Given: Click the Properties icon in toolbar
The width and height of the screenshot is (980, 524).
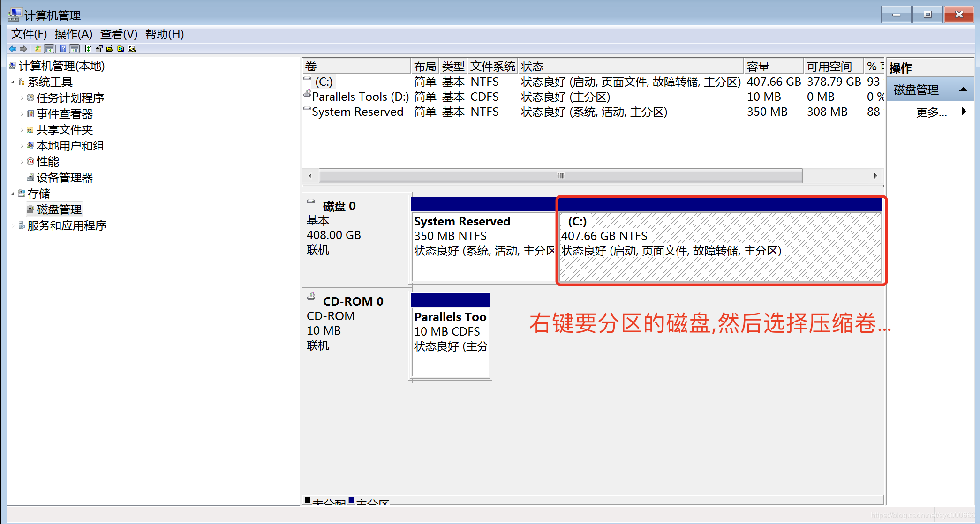Looking at the screenshot, I should 99,49.
